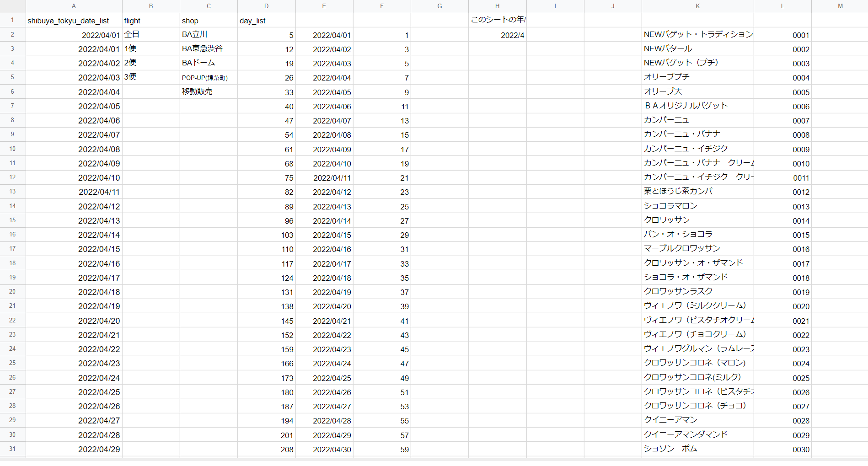The height and width of the screenshot is (466, 868).
Task: Click the day_list header cell
Action: click(x=266, y=21)
